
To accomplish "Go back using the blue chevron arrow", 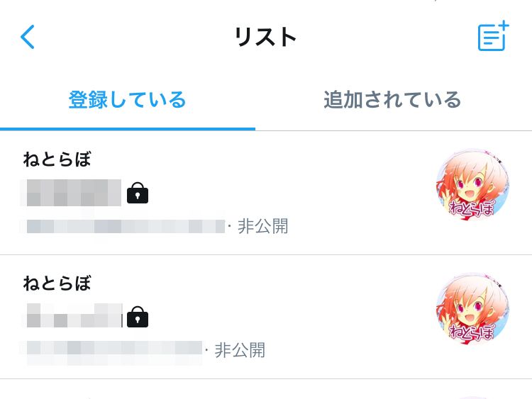I will (28, 37).
